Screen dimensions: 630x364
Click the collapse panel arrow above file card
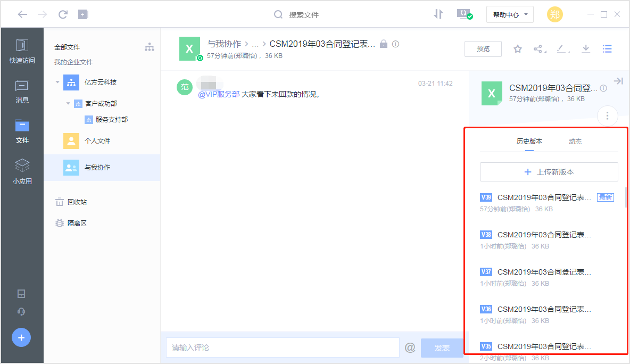pos(618,80)
